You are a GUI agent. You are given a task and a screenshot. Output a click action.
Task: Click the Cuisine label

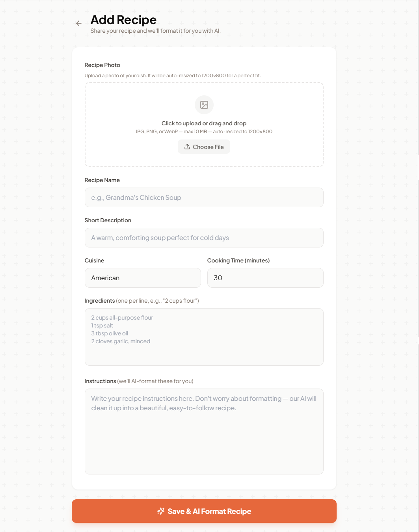point(95,260)
